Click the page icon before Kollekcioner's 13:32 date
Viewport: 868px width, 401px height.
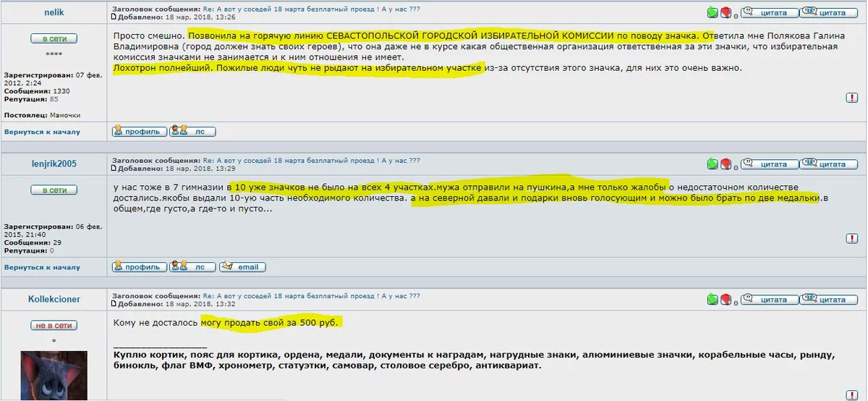[113, 303]
